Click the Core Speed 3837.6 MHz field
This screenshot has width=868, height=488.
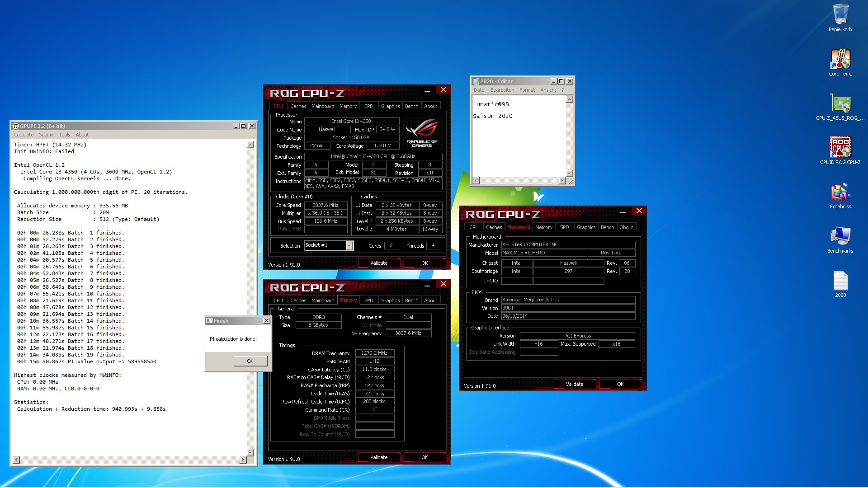tap(325, 205)
